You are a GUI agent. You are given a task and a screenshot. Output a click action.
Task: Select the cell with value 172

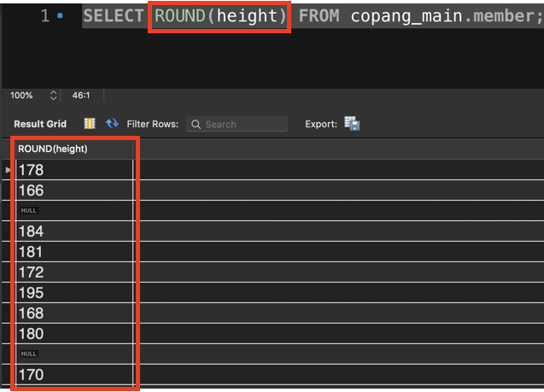point(74,272)
